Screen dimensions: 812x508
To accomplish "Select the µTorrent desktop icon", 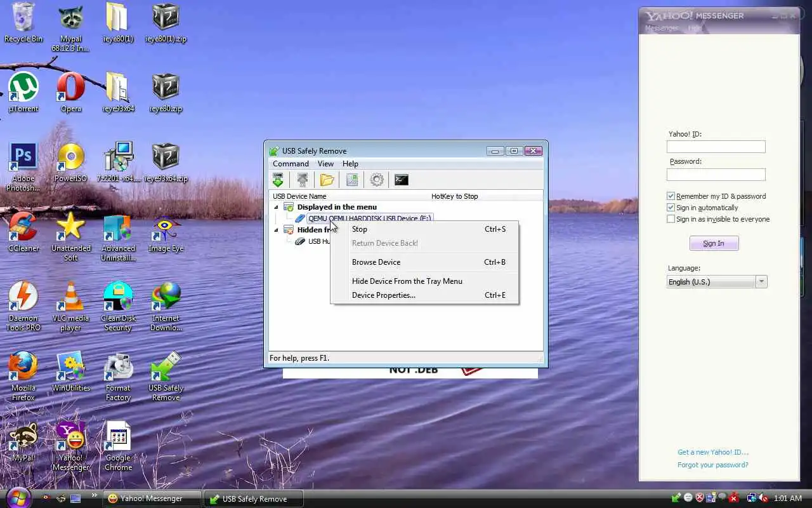I will [23, 93].
